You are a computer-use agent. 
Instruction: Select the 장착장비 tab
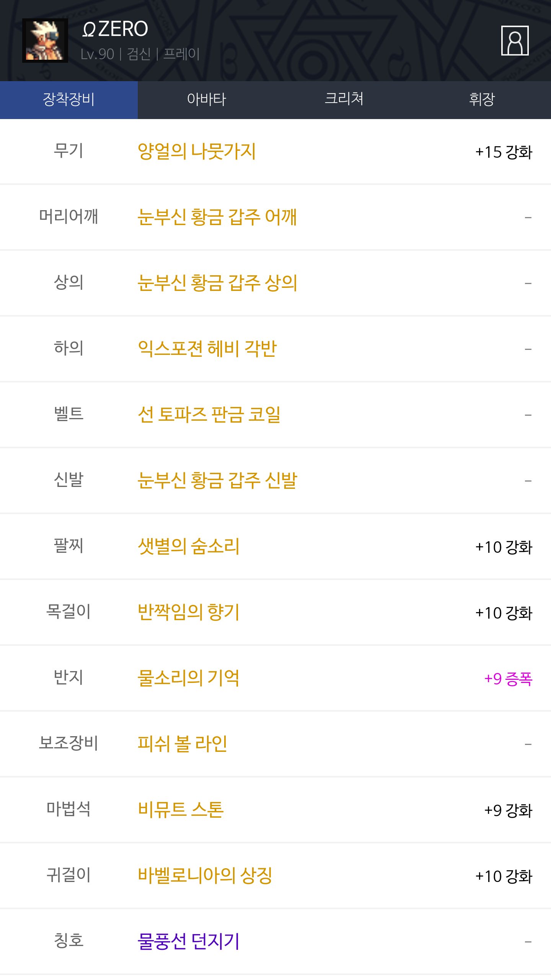point(69,100)
